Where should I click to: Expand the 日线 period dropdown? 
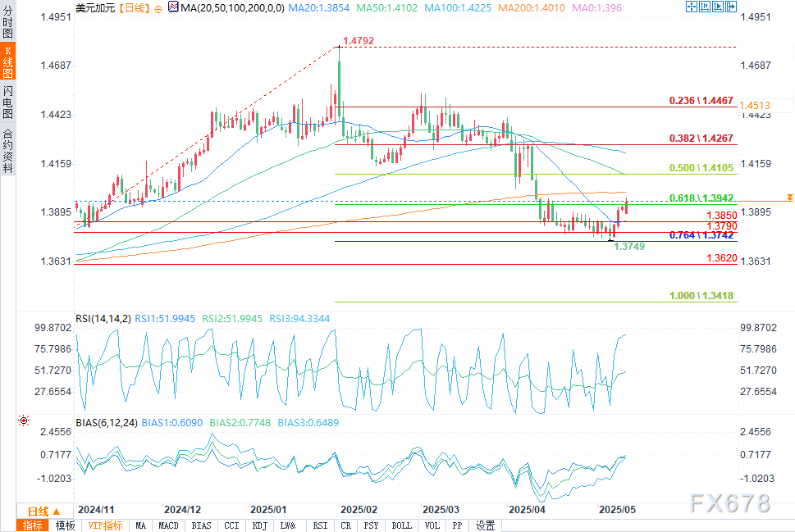click(37, 511)
